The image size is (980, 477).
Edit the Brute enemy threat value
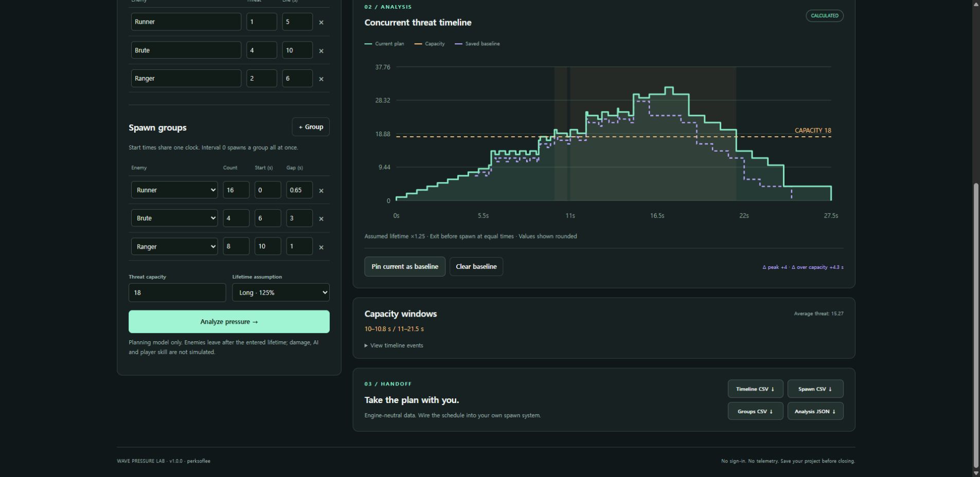[261, 50]
